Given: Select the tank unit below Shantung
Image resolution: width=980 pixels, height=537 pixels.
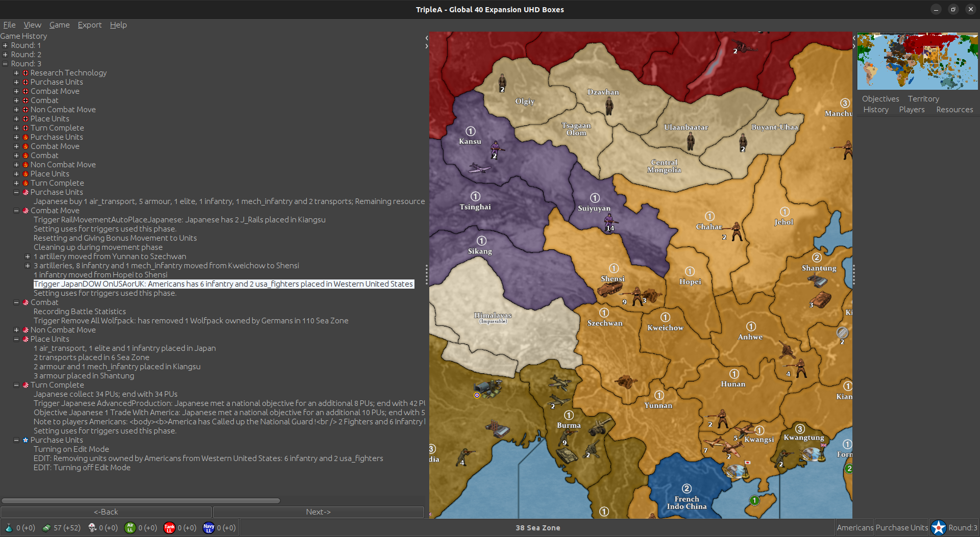Looking at the screenshot, I should pos(821,300).
